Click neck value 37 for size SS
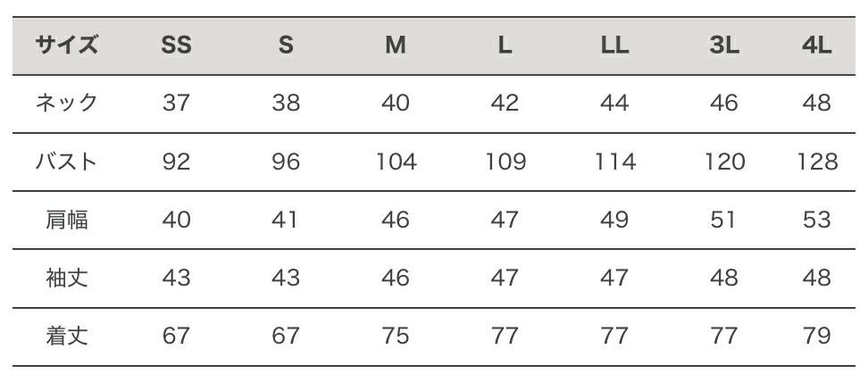Image resolution: width=868 pixels, height=382 pixels. (177, 104)
